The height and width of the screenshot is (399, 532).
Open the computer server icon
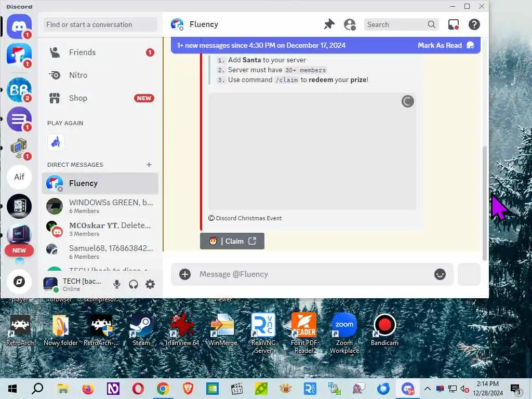tap(19, 148)
